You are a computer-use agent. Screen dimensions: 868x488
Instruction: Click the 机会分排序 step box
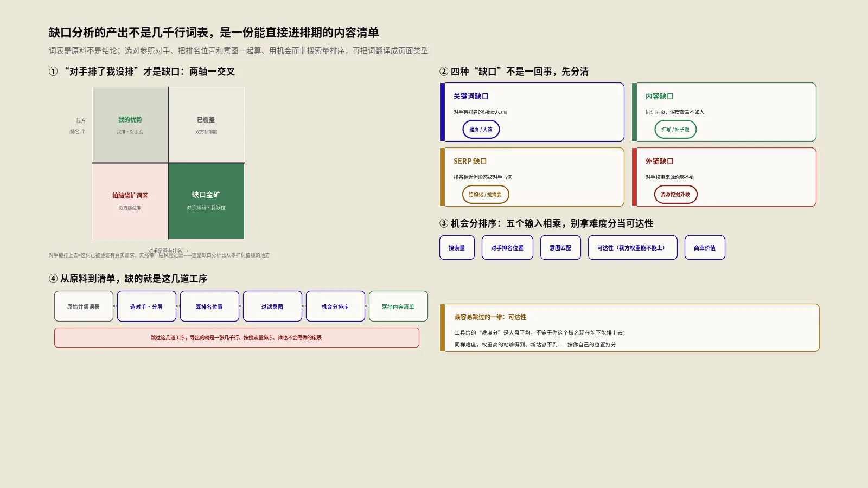point(335,306)
